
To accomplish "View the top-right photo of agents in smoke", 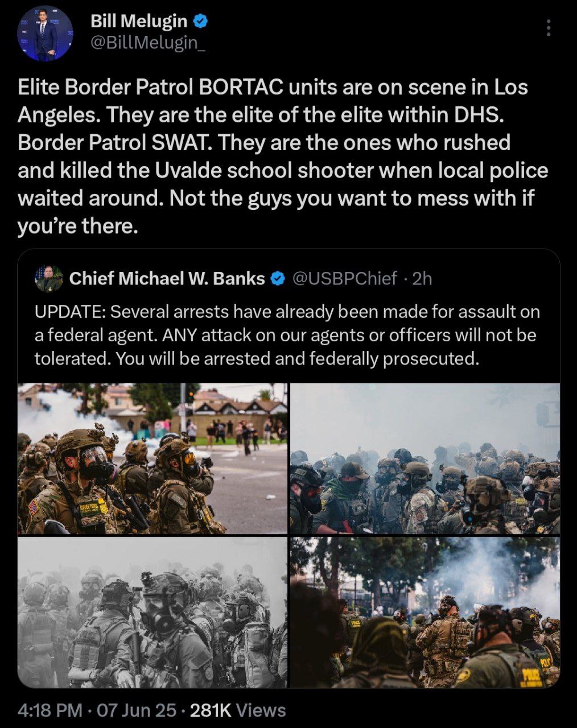I will point(425,458).
